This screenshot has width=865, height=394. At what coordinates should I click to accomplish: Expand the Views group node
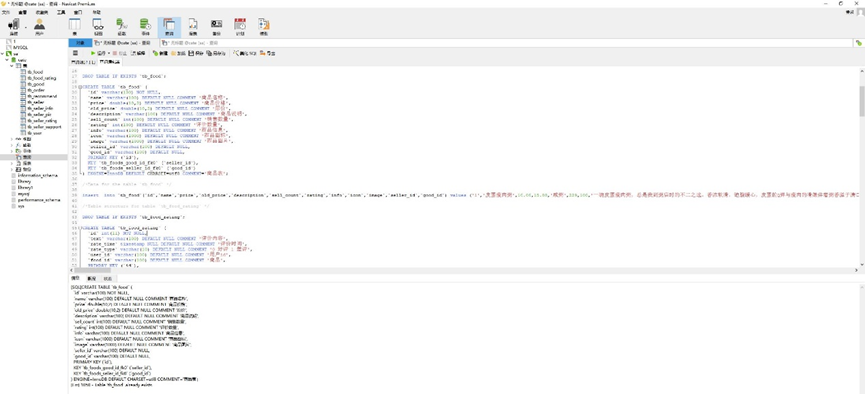coord(12,139)
